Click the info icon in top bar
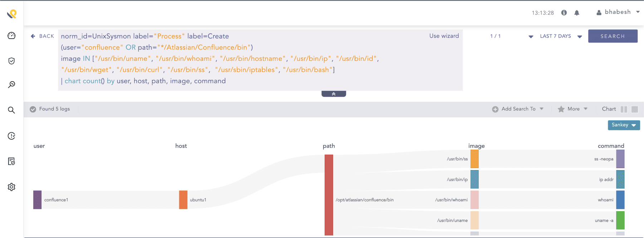 click(564, 13)
